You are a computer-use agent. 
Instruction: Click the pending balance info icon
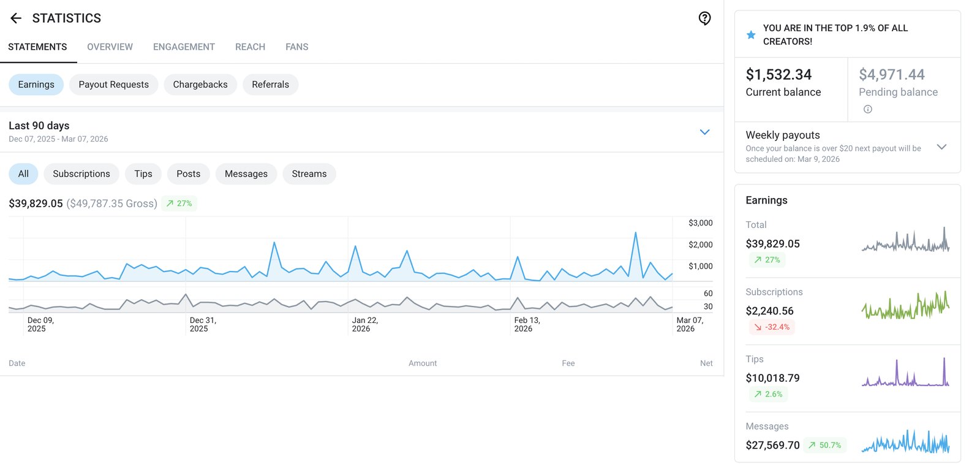(x=867, y=109)
